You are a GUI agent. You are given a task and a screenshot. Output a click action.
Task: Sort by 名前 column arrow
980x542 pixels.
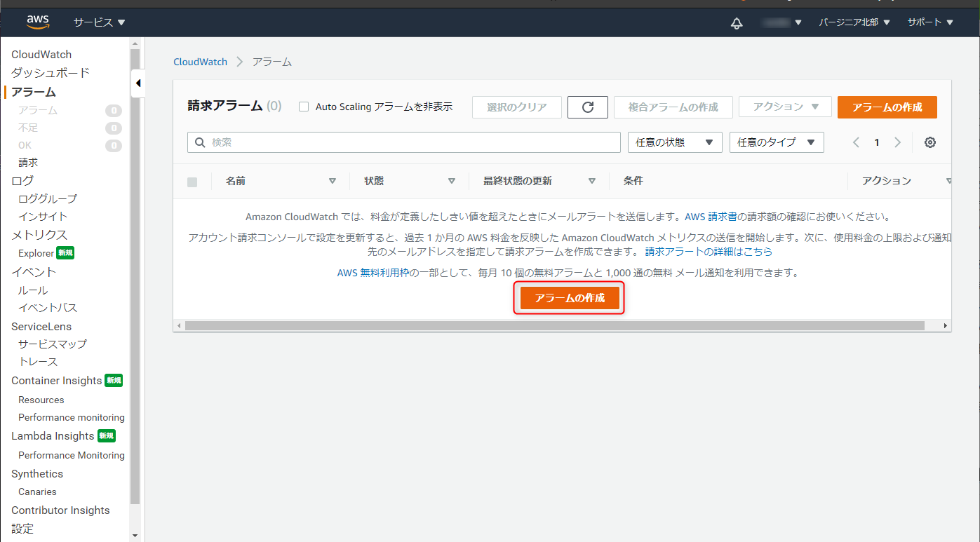coord(333,181)
